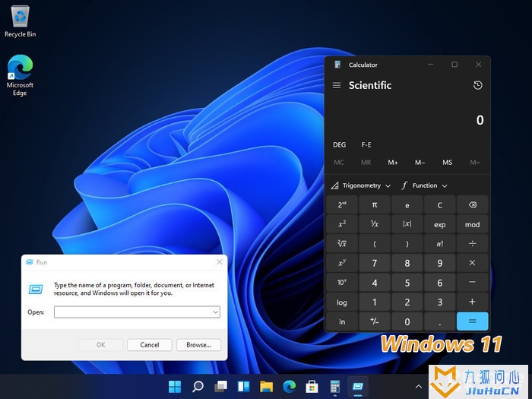Open Microsoft Store from the taskbar
532x399 pixels.
pyautogui.click(x=312, y=386)
